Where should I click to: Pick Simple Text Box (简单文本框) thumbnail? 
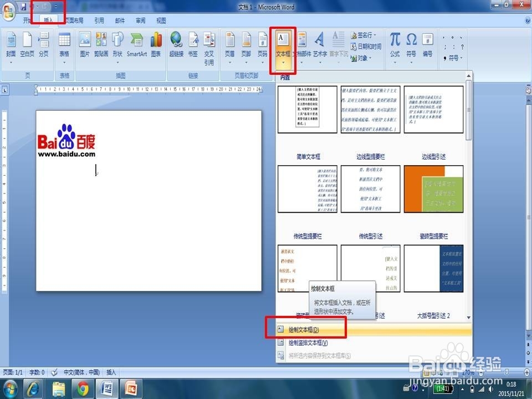coord(308,109)
